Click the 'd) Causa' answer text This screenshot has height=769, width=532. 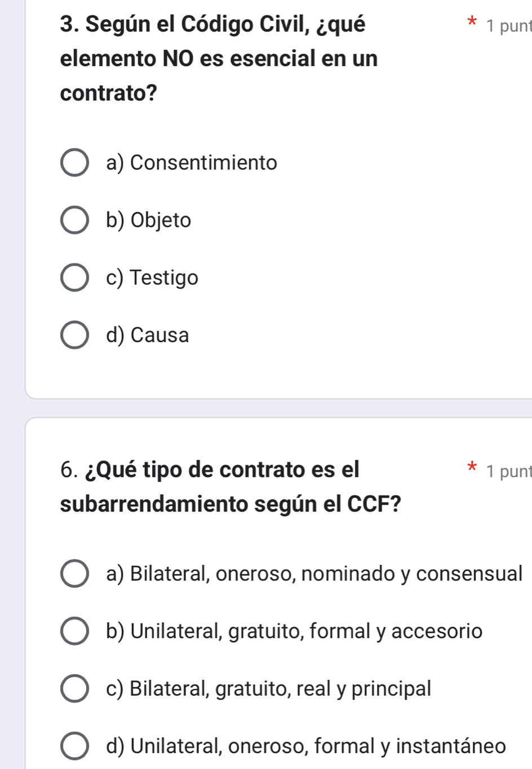click(x=148, y=335)
